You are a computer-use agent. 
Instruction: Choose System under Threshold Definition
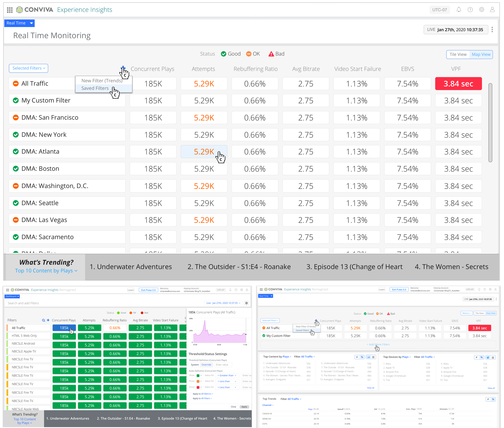195,365
